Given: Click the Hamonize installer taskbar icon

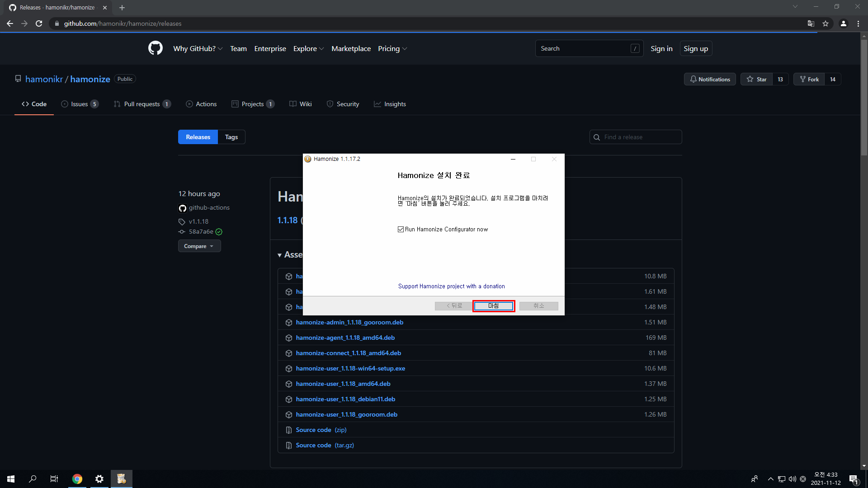Looking at the screenshot, I should point(122,479).
